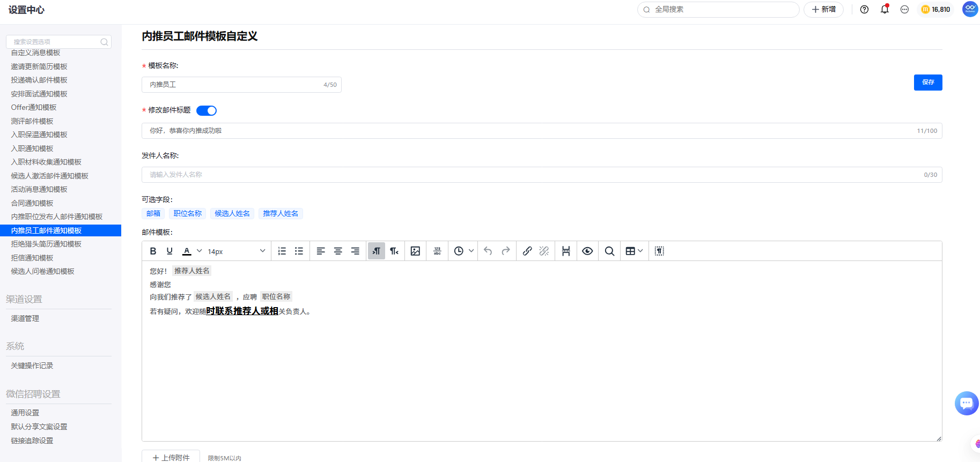Select 内推员工邮件通知模板 in sidebar
The height and width of the screenshot is (462, 980).
61,230
